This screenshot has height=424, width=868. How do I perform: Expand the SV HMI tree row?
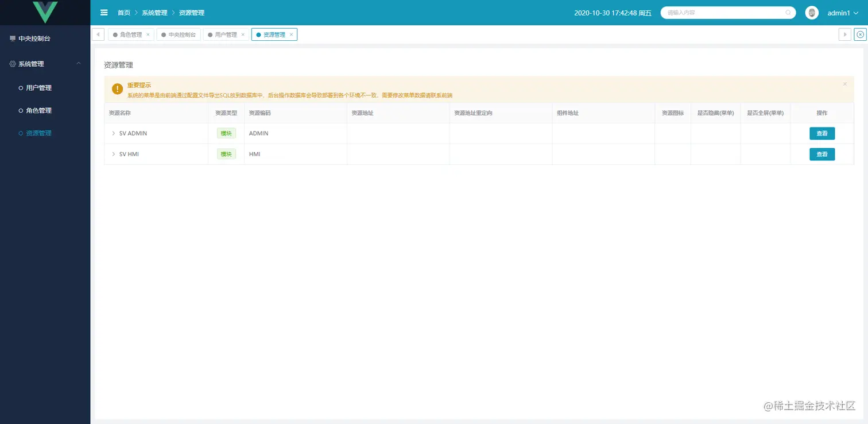click(114, 154)
